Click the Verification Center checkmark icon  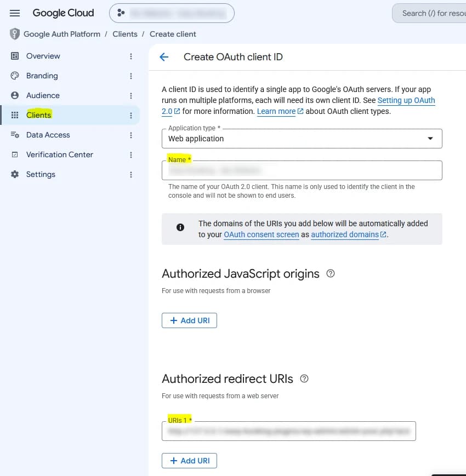(x=15, y=155)
